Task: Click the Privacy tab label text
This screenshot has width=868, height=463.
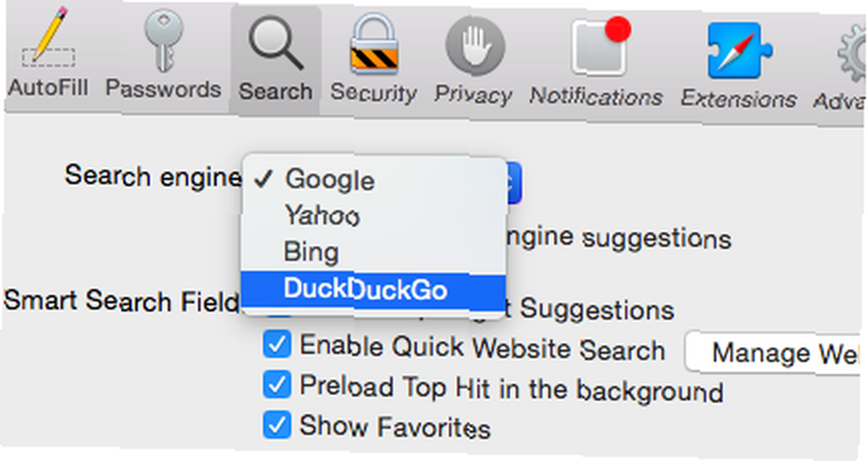Action: tap(473, 95)
